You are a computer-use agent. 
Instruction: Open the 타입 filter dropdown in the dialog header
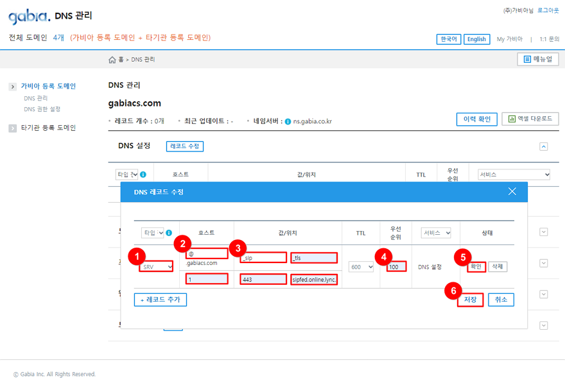(152, 233)
